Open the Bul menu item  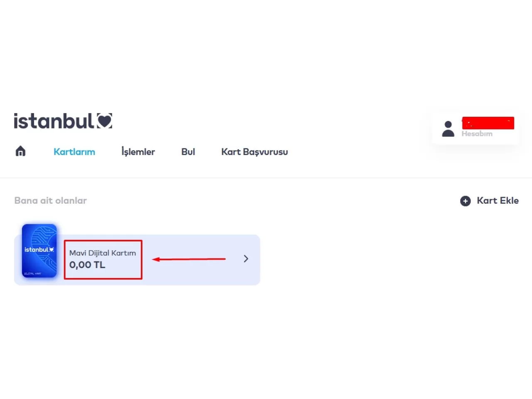[x=188, y=152]
